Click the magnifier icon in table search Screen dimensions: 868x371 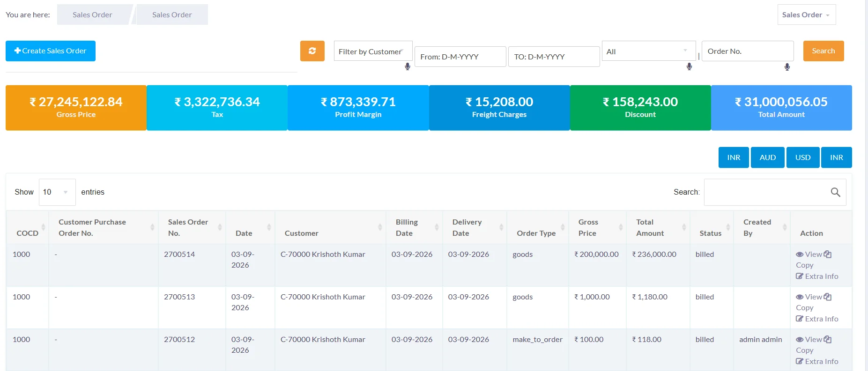point(835,192)
